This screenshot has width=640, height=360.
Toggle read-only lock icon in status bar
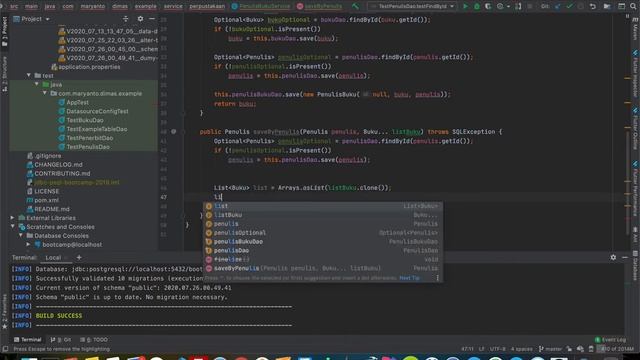pos(569,349)
